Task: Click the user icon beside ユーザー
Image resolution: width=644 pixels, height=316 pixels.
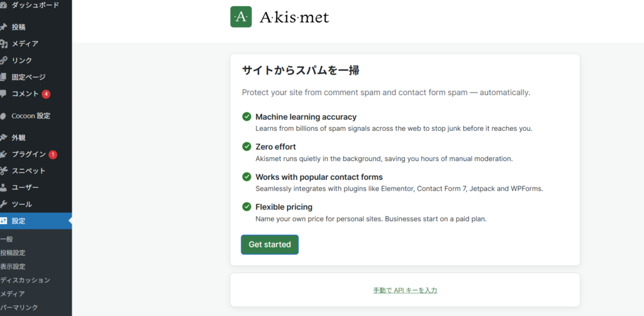Action: 4,188
